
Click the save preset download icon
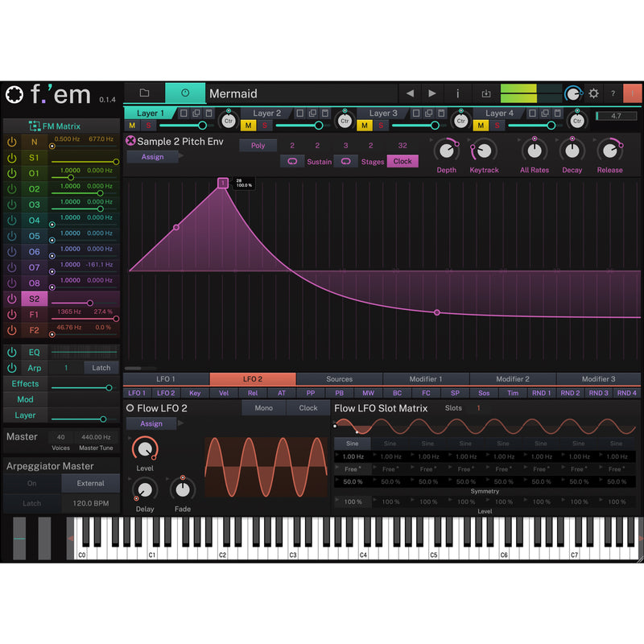[486, 93]
